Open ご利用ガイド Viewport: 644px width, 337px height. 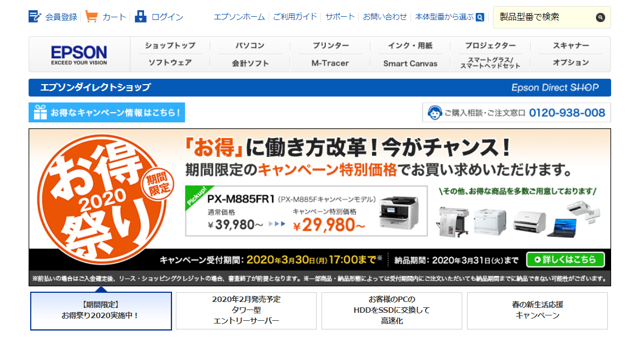pos(295,17)
